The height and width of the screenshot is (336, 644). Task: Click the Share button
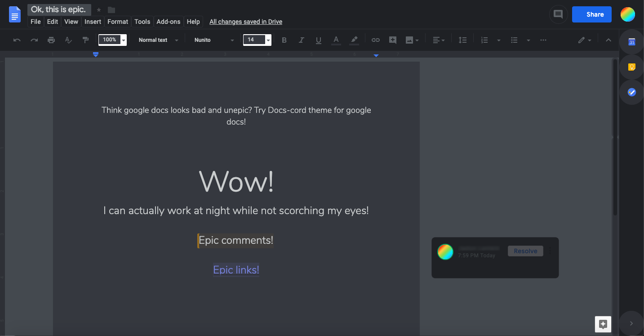[x=591, y=14]
